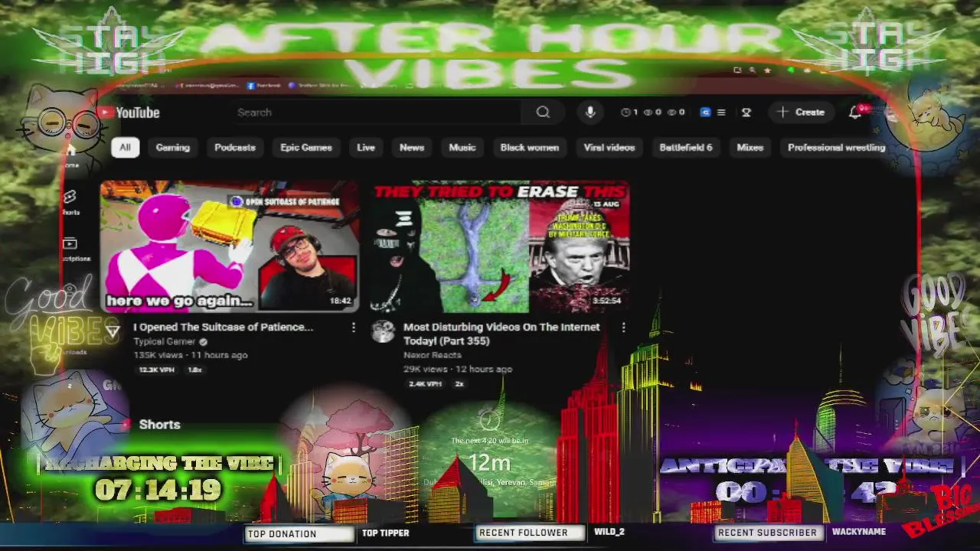
Task: Open options for Most Disturbing Videos
Action: (623, 328)
